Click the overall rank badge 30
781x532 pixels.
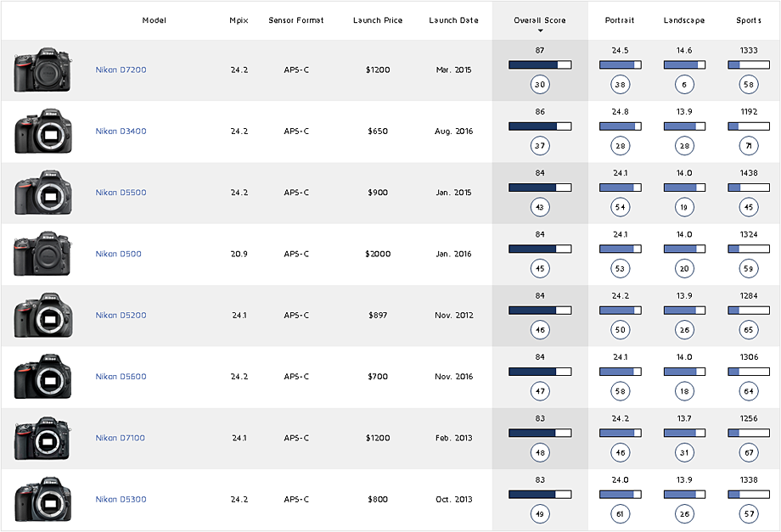[540, 84]
